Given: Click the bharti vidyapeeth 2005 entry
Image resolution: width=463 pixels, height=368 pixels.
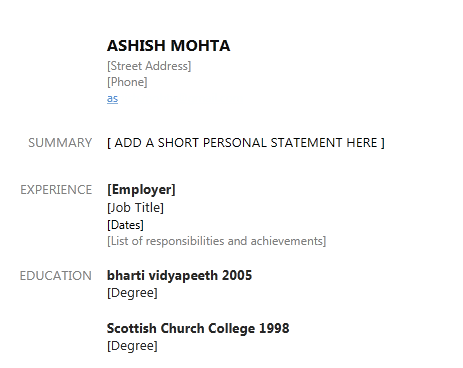Looking at the screenshot, I should pos(179,276).
